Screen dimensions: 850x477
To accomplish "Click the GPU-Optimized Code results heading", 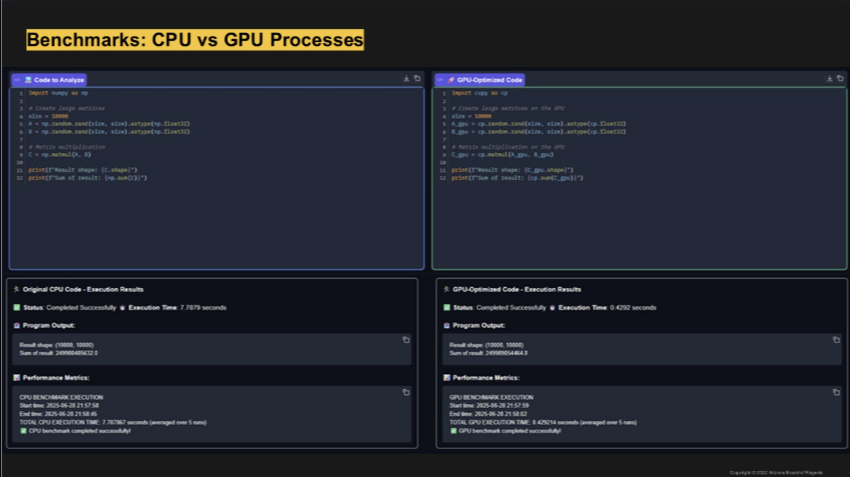I will [x=516, y=290].
